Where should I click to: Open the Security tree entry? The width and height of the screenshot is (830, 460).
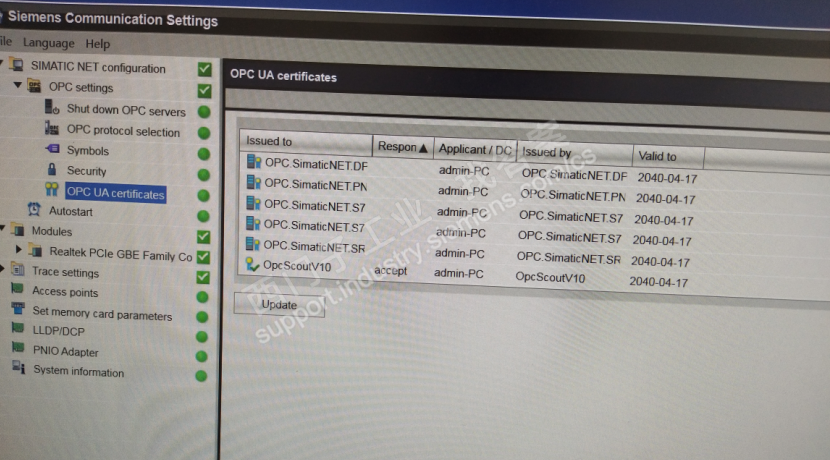[x=87, y=171]
